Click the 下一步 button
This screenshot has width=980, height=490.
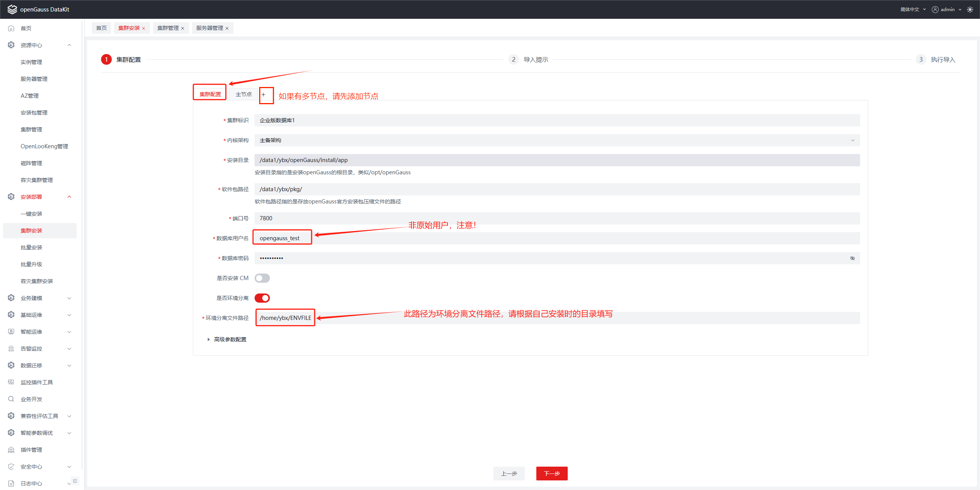click(552, 474)
